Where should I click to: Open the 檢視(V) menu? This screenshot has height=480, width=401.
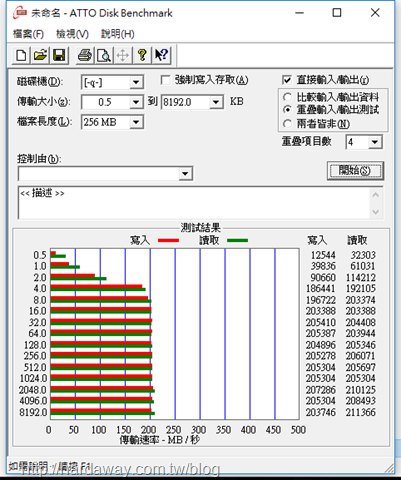(72, 34)
